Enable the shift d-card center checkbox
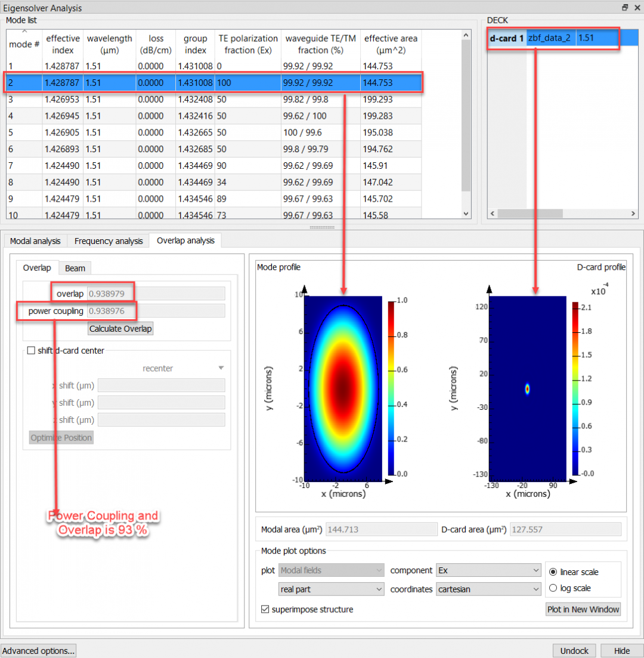The image size is (644, 658). click(x=30, y=351)
